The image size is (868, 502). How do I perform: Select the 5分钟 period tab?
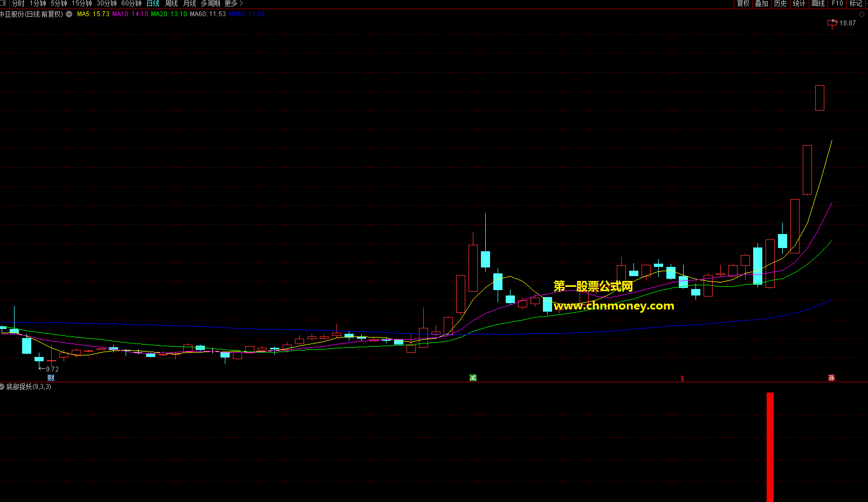(x=59, y=3)
